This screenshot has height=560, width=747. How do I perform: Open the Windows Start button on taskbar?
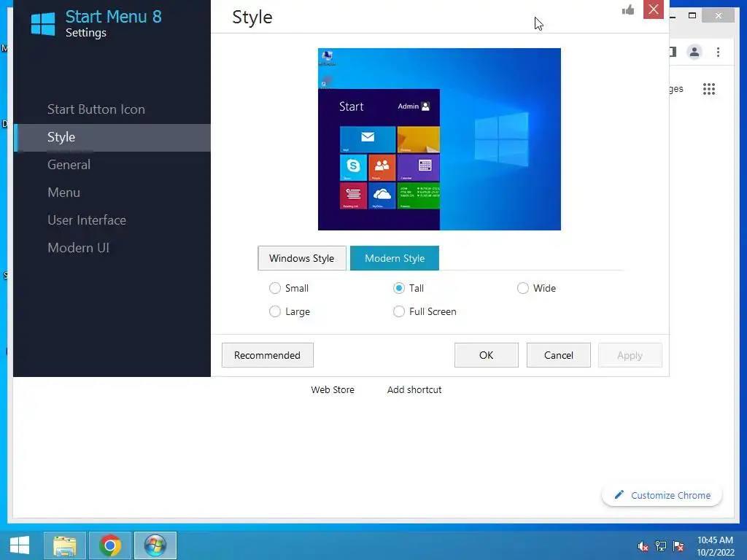click(19, 545)
